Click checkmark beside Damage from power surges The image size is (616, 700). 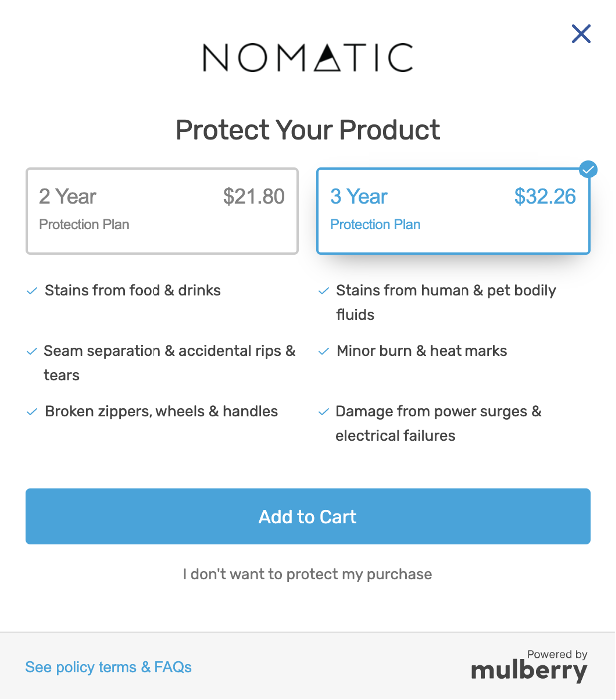coord(324,412)
